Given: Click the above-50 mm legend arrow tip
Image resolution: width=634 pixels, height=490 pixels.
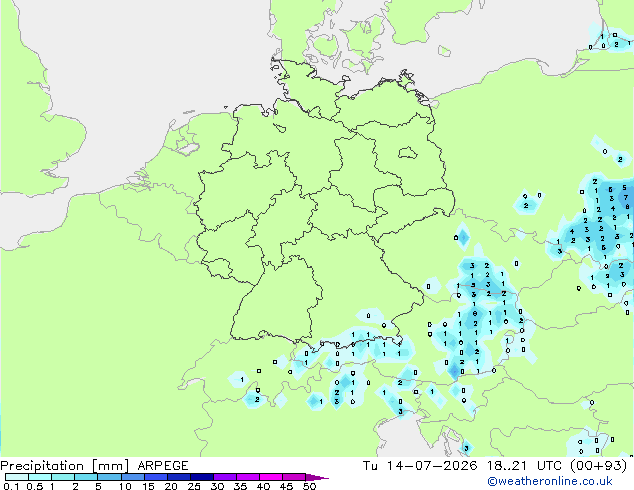Looking at the screenshot, I should [317, 477].
